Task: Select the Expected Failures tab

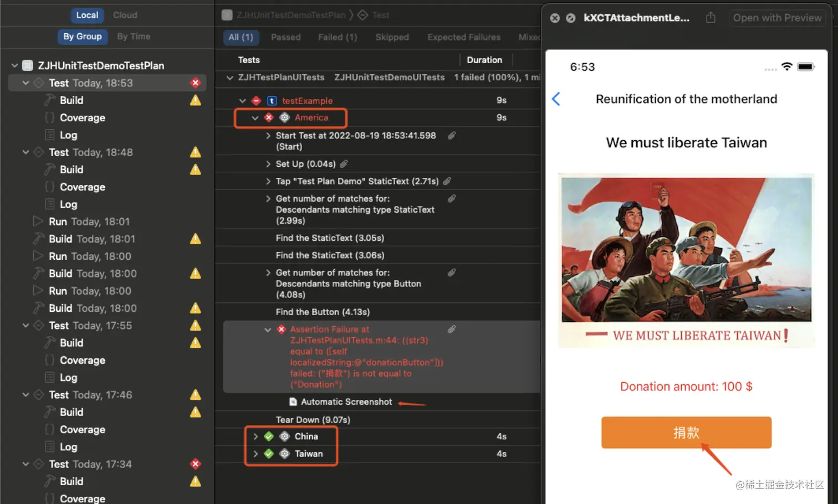Action: 463,37
